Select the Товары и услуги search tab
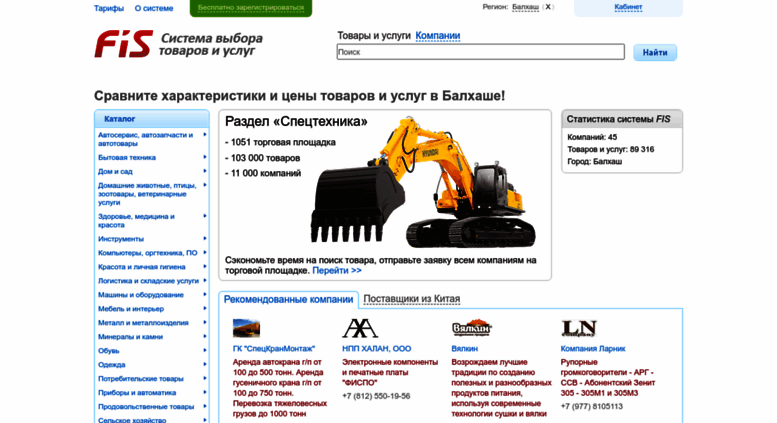This screenshot has width=777, height=423. click(x=374, y=36)
